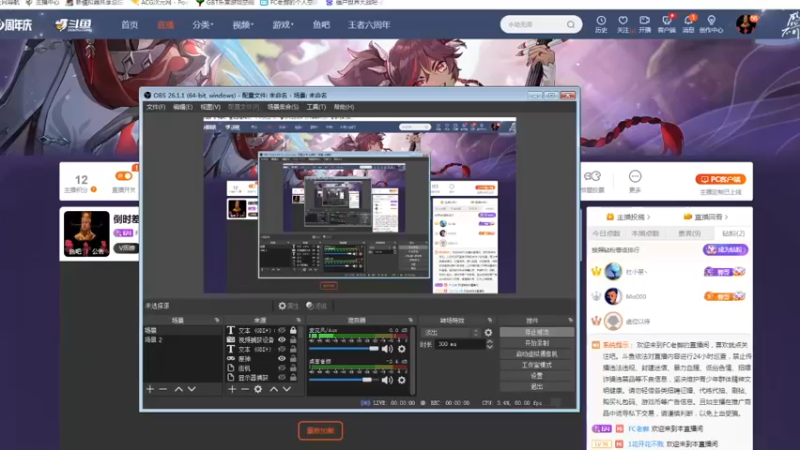Open 工具(T) menu in OBS
The image size is (800, 450).
pyautogui.click(x=316, y=107)
